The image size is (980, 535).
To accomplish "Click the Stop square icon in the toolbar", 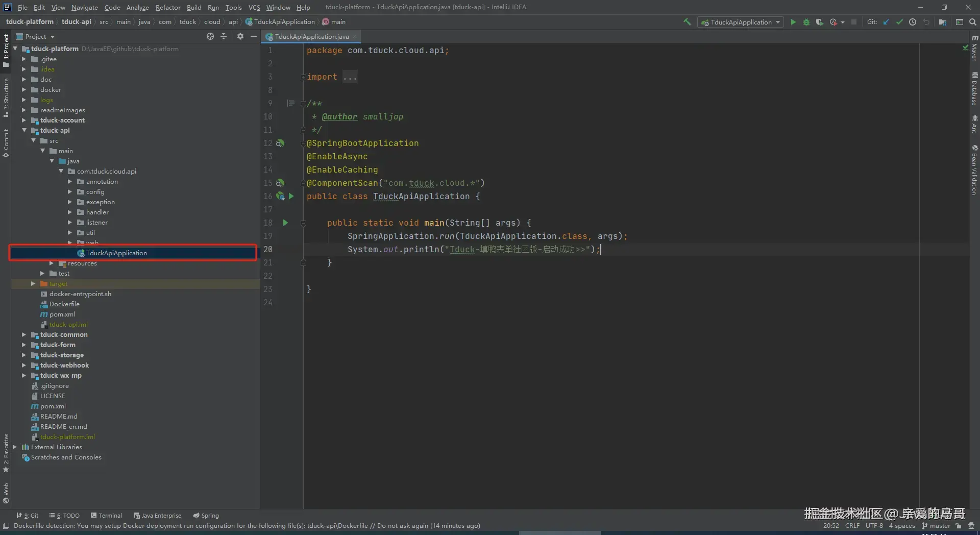I will pos(854,22).
